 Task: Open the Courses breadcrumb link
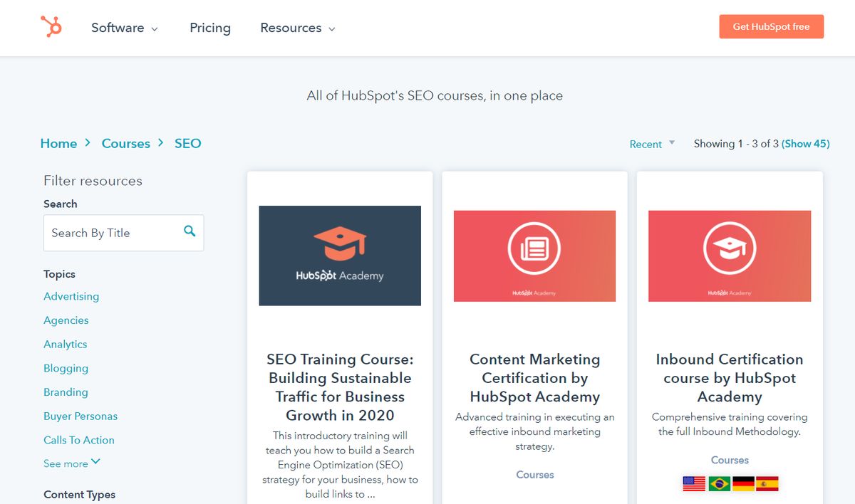tap(126, 143)
